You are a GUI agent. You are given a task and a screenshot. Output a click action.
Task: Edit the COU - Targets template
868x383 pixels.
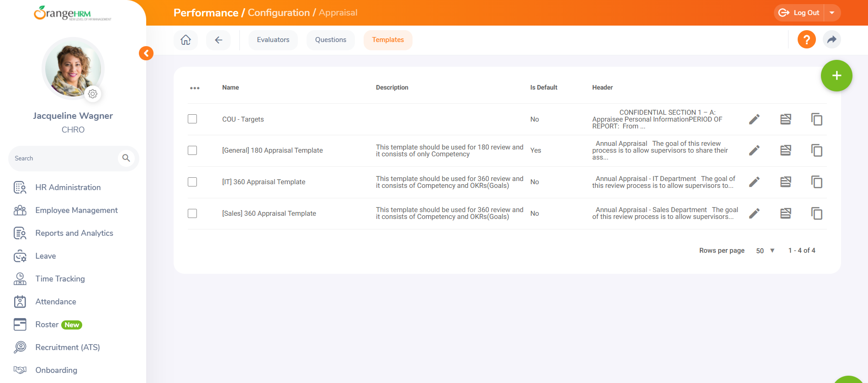pos(754,119)
